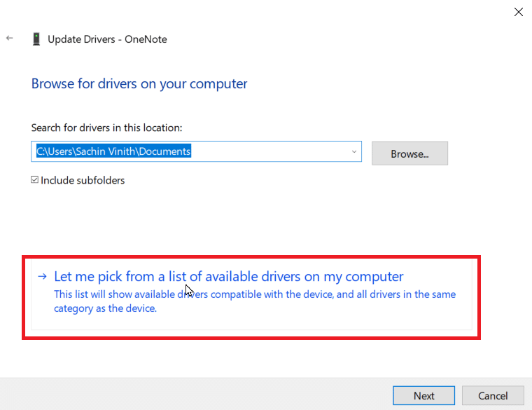
Task: Go back using the back arrow
Action: (x=10, y=38)
